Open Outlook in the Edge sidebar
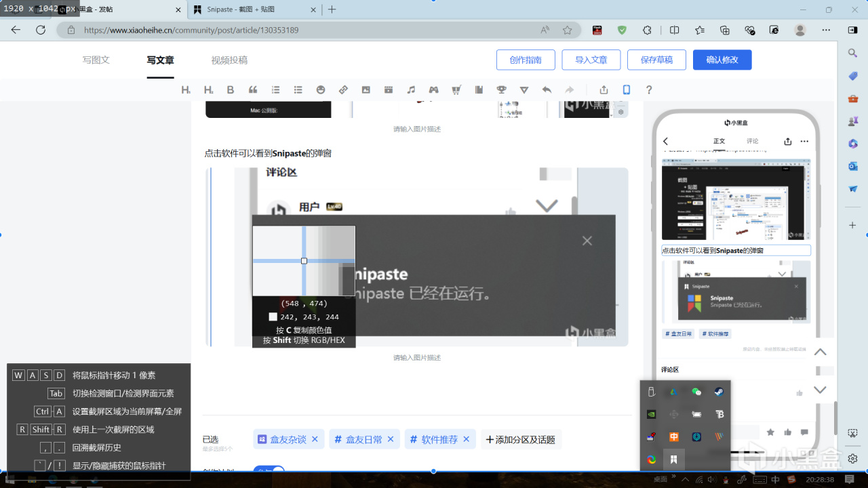The height and width of the screenshot is (488, 868). (x=853, y=166)
